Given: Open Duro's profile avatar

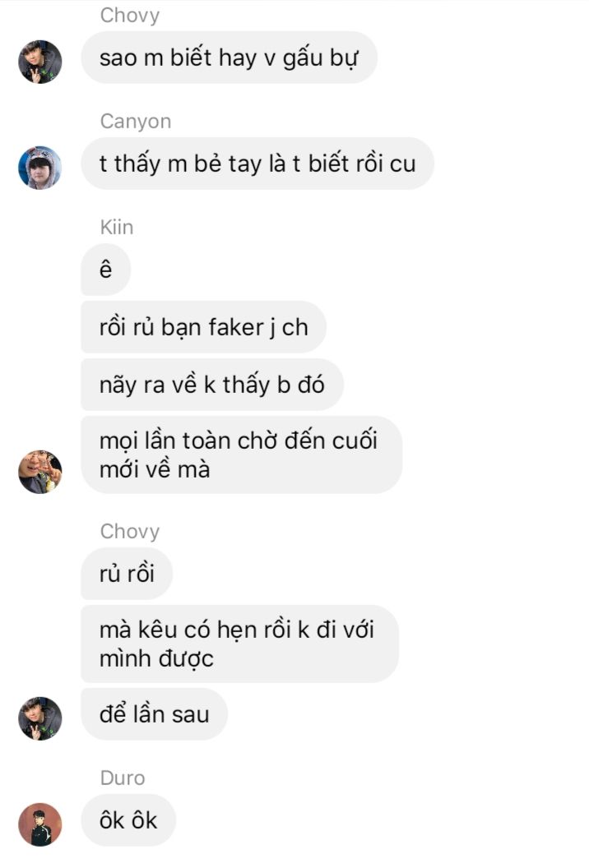Looking at the screenshot, I should tap(39, 824).
